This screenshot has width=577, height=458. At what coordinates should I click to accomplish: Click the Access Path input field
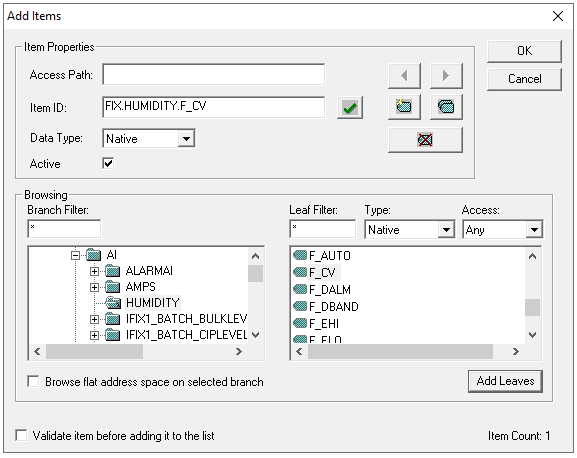point(213,75)
